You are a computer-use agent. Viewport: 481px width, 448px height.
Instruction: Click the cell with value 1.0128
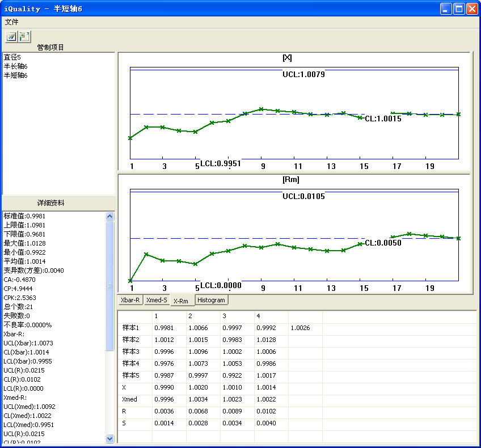coord(266,340)
